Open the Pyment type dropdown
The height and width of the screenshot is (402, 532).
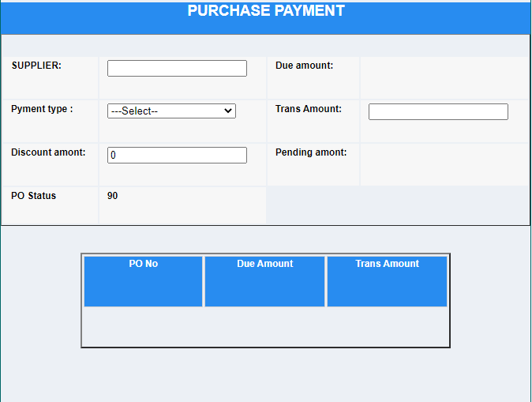coord(171,111)
